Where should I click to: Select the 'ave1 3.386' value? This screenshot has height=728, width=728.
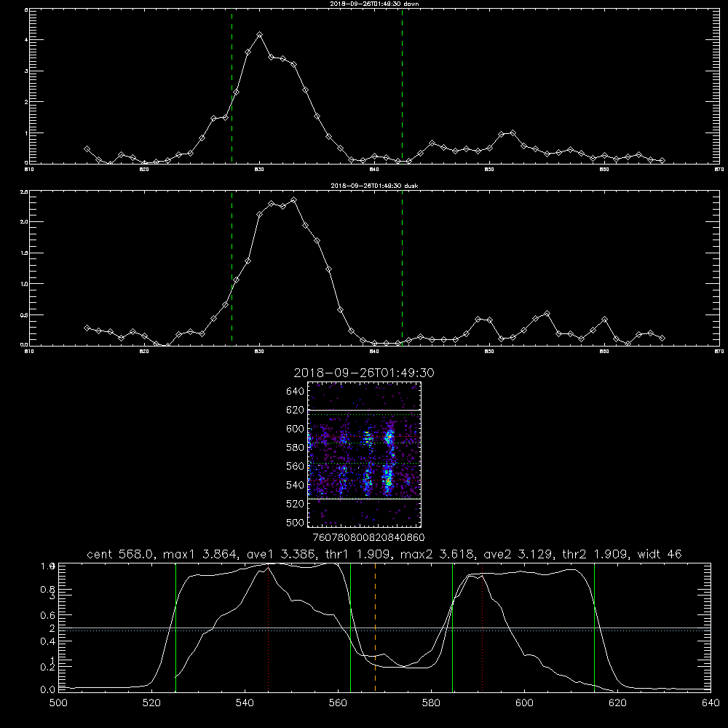[x=281, y=554]
